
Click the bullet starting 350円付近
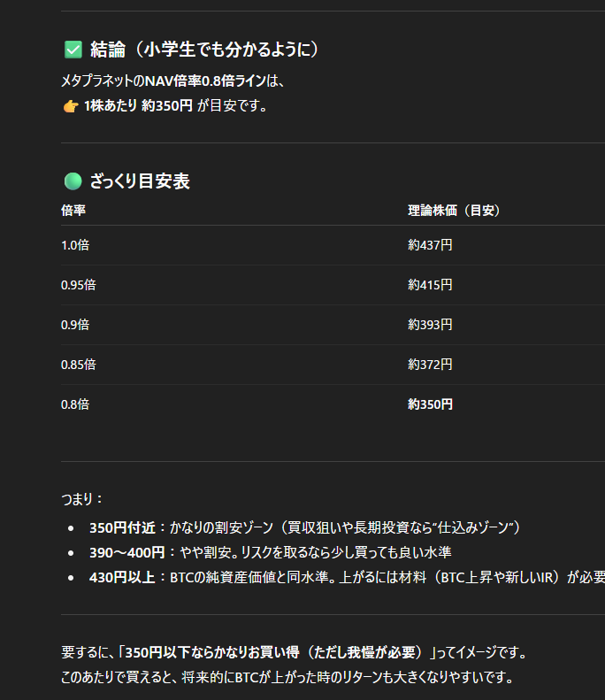[x=305, y=527]
